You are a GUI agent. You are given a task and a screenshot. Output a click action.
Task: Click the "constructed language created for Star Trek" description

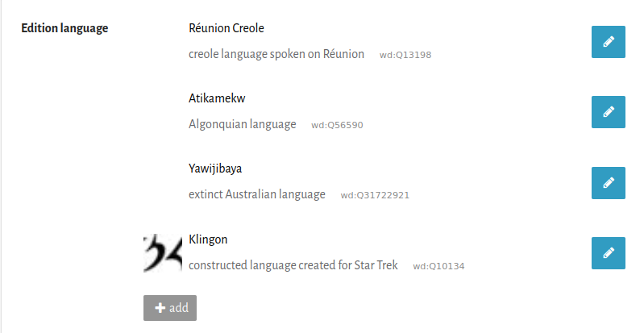click(x=293, y=265)
